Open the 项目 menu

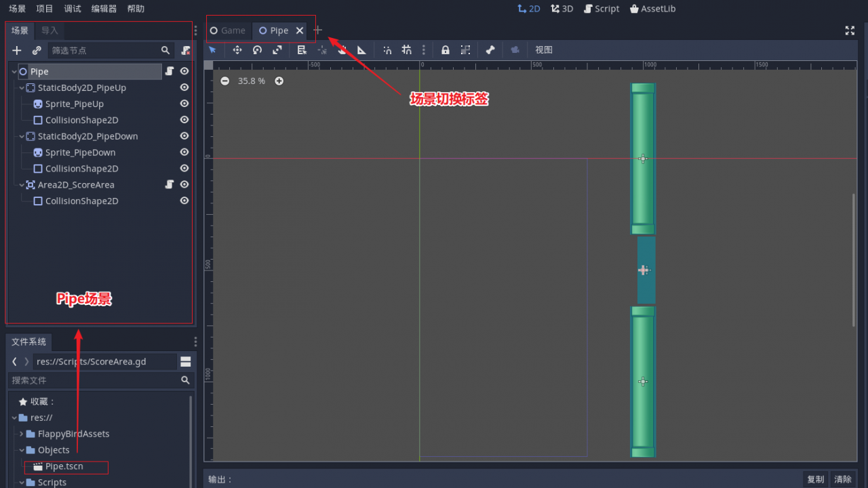[x=45, y=9]
